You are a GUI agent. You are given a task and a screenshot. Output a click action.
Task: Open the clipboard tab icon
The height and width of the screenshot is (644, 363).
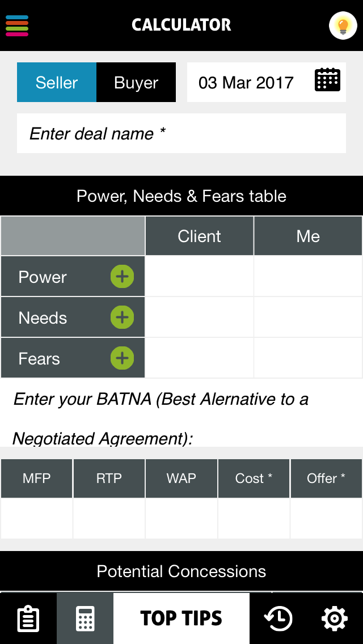28,618
